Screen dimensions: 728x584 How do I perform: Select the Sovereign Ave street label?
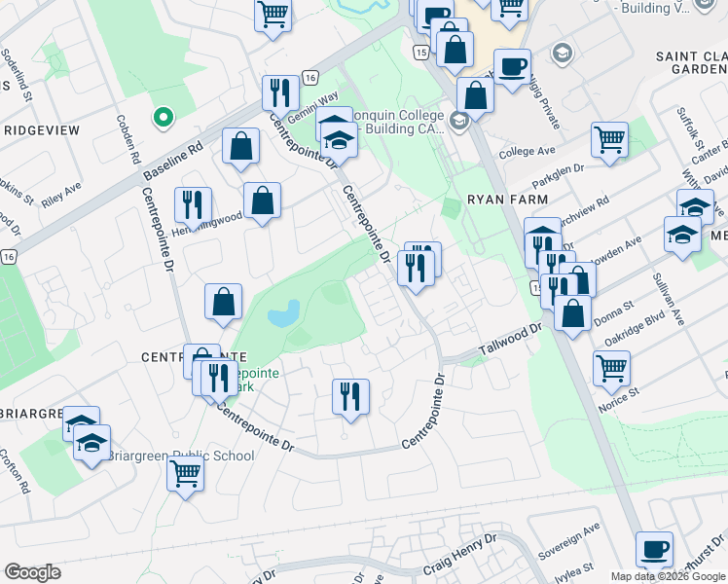(569, 541)
